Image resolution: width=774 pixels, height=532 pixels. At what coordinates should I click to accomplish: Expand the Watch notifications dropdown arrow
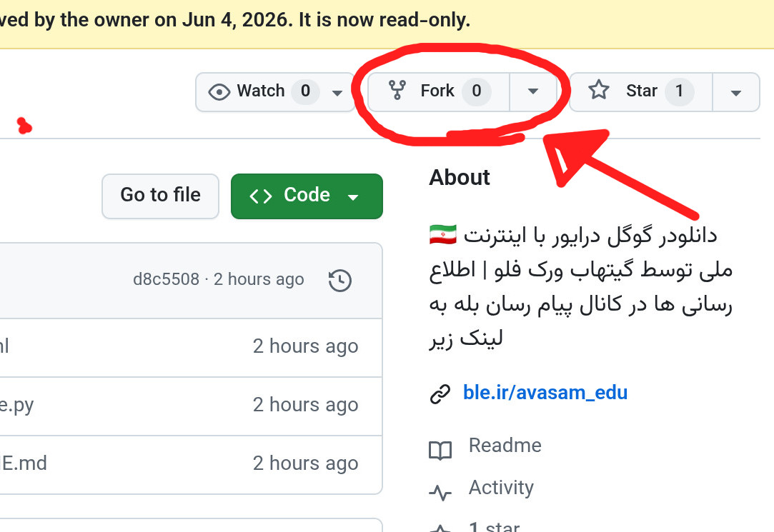click(337, 93)
